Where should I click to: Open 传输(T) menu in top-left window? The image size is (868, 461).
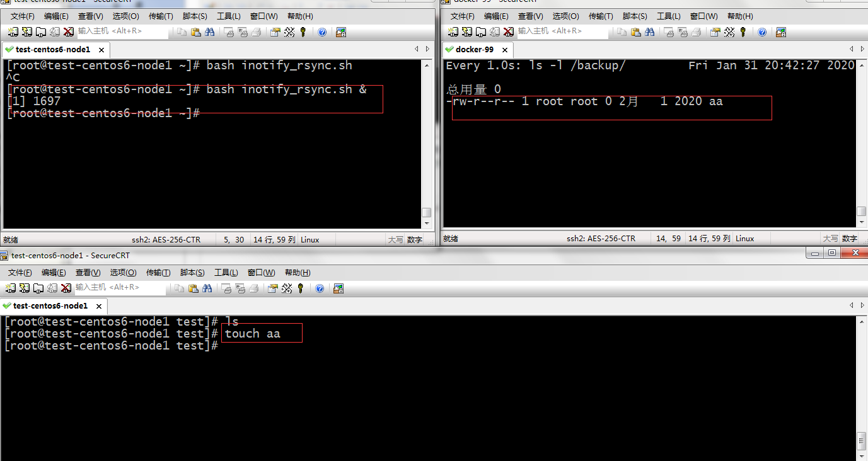point(161,16)
